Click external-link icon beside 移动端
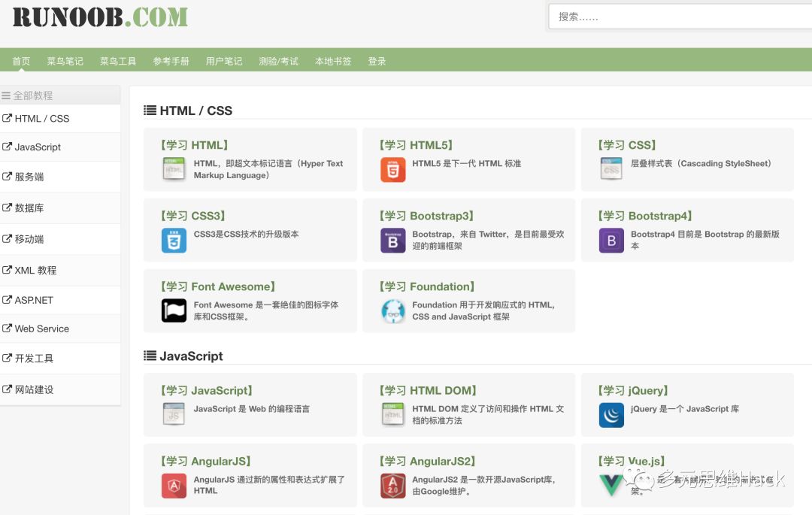The width and height of the screenshot is (812, 515). [7, 238]
